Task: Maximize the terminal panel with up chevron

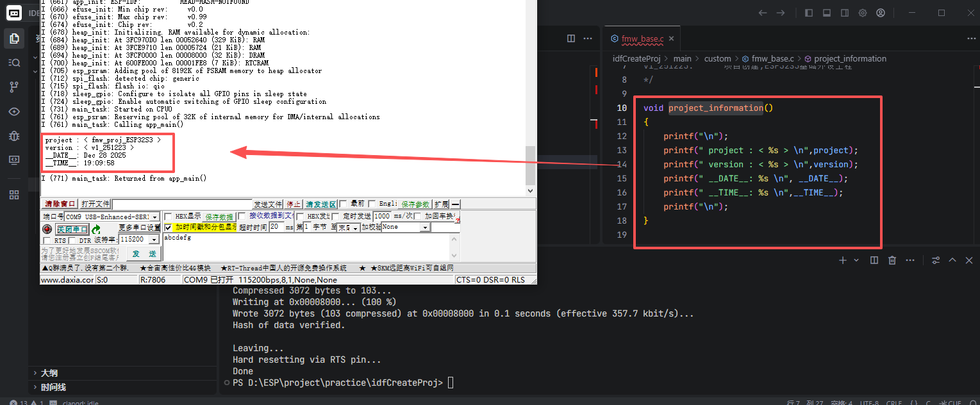Action: pyautogui.click(x=952, y=260)
